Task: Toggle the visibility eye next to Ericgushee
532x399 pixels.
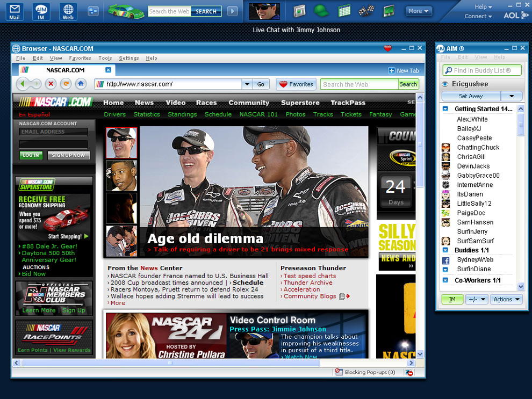Action: pyautogui.click(x=445, y=84)
